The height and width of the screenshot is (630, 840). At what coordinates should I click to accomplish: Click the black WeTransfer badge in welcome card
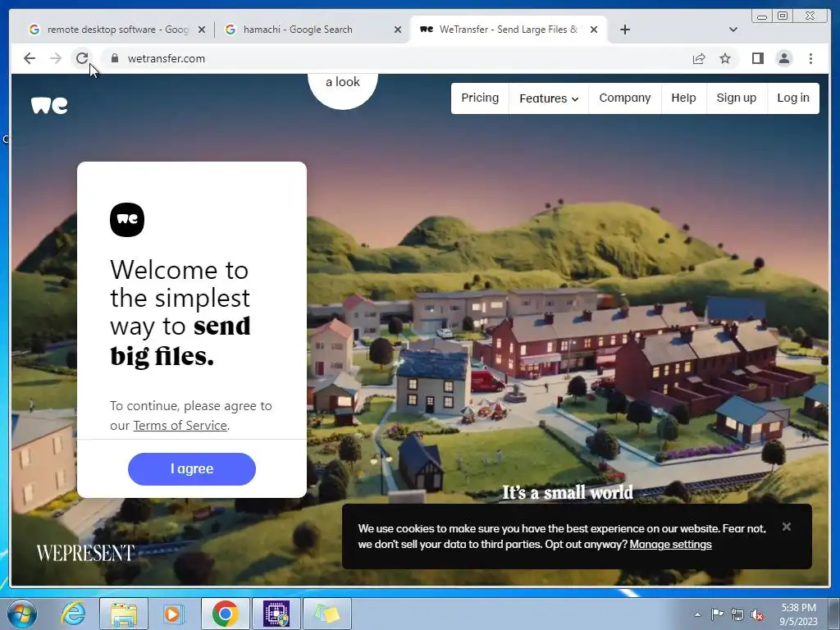[127, 220]
